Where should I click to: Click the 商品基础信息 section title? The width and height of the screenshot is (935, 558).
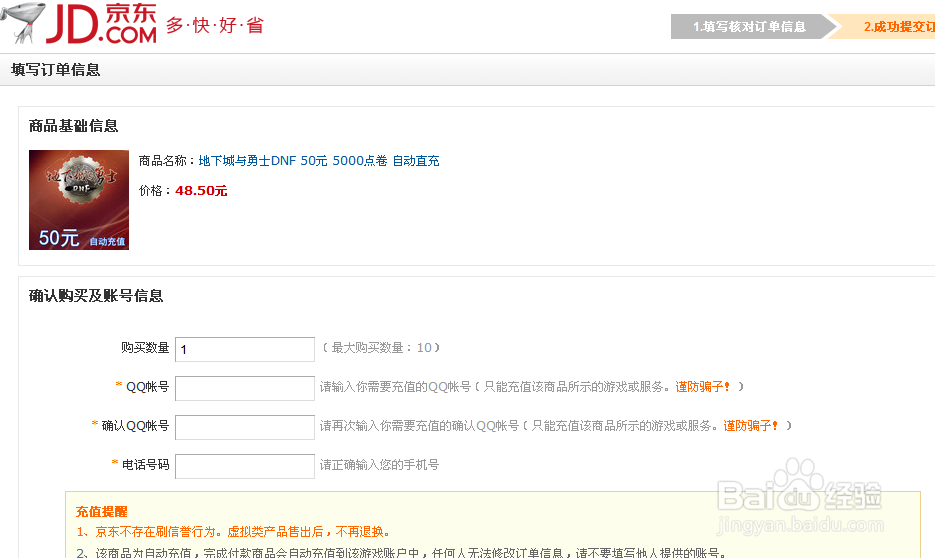(73, 126)
